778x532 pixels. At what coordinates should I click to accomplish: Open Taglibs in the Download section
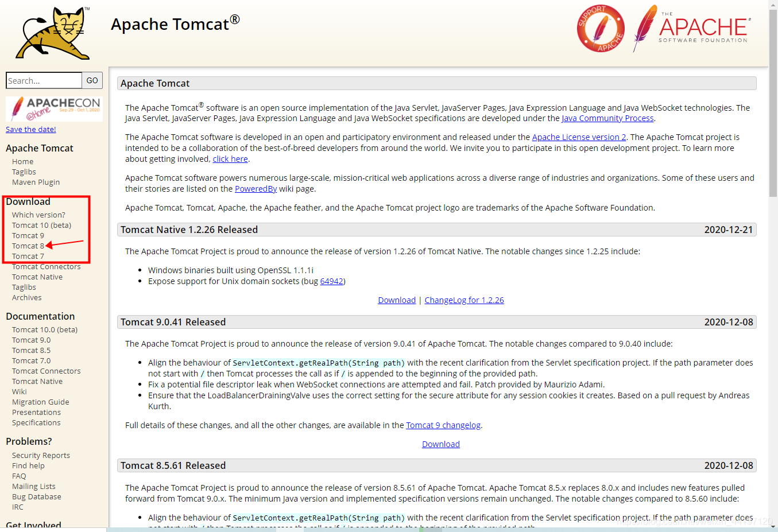coord(24,288)
